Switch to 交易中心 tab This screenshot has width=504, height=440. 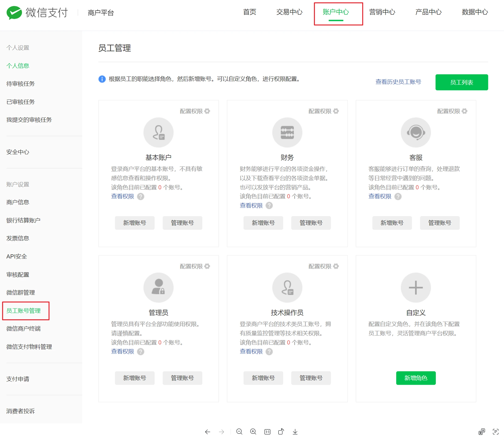tap(289, 12)
